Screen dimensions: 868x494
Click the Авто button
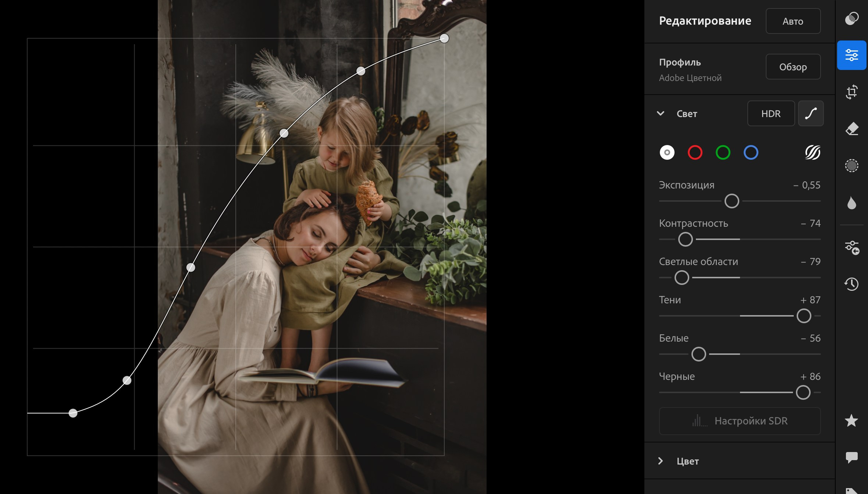793,21
